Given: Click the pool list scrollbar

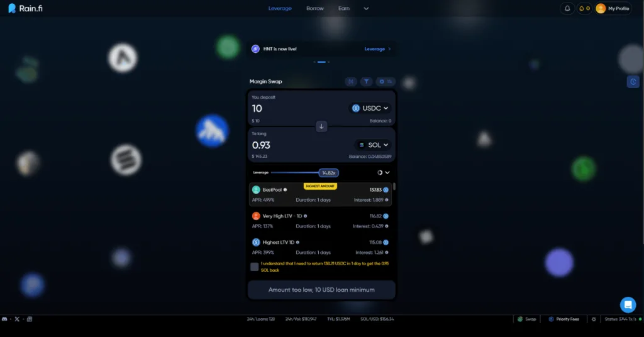Looking at the screenshot, I should pos(394,187).
